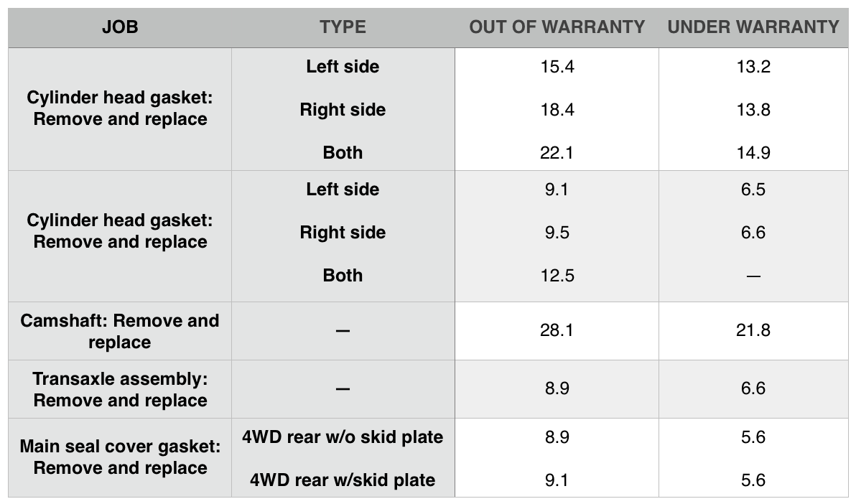The height and width of the screenshot is (504, 856).
Task: Click the JOB column header
Action: pyautogui.click(x=120, y=27)
